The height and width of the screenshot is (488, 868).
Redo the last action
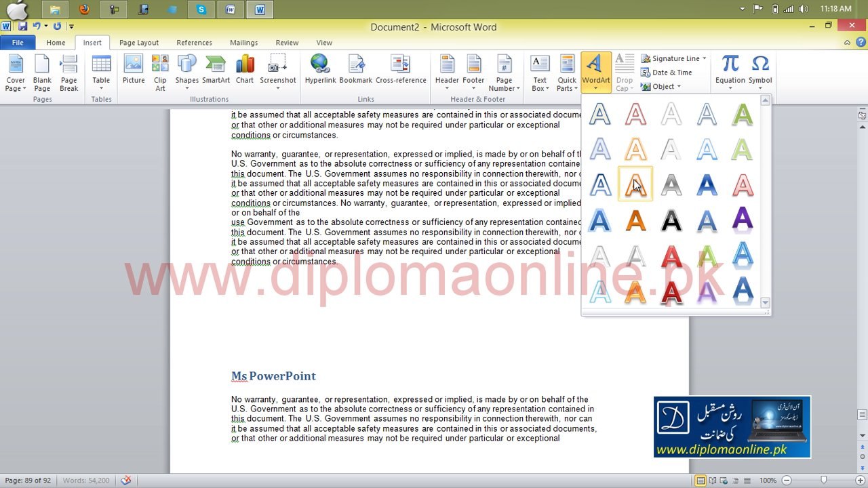57,26
